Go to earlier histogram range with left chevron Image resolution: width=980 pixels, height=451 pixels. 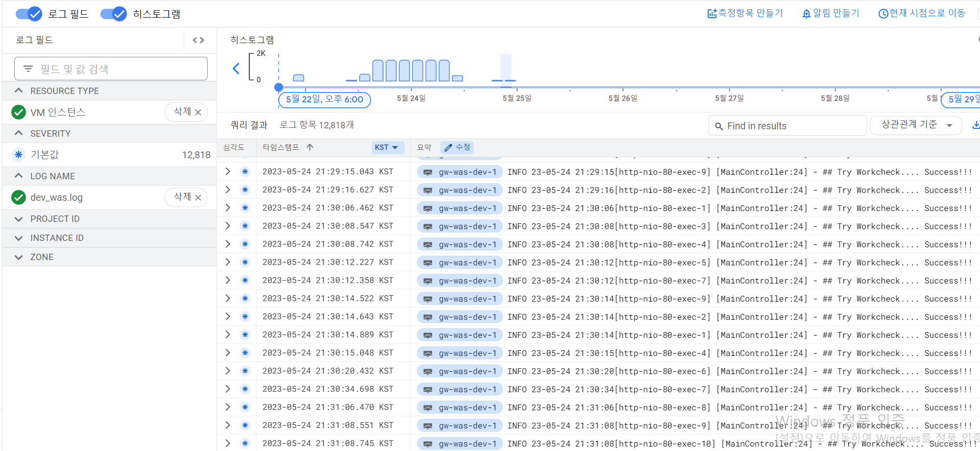click(x=236, y=69)
